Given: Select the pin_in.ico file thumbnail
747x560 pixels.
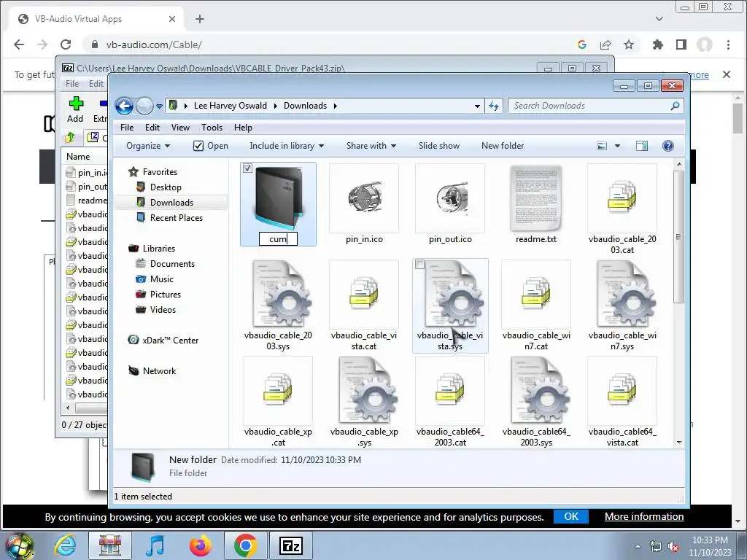Looking at the screenshot, I should tap(364, 198).
